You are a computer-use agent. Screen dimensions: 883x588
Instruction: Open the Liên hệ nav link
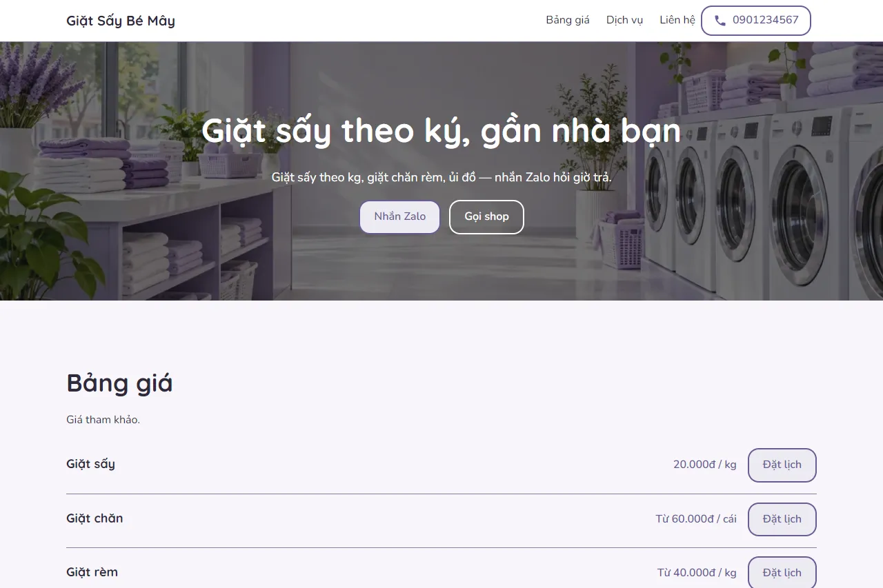[677, 20]
